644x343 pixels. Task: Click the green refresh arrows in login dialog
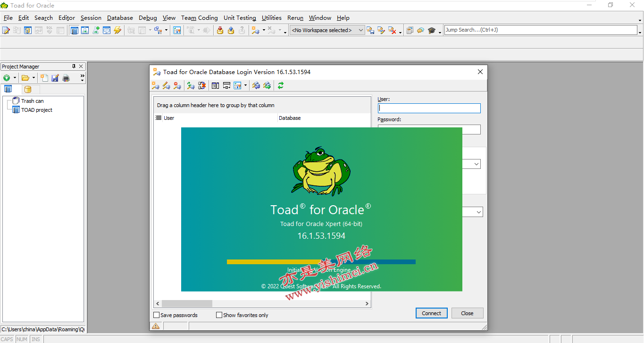[x=281, y=85]
